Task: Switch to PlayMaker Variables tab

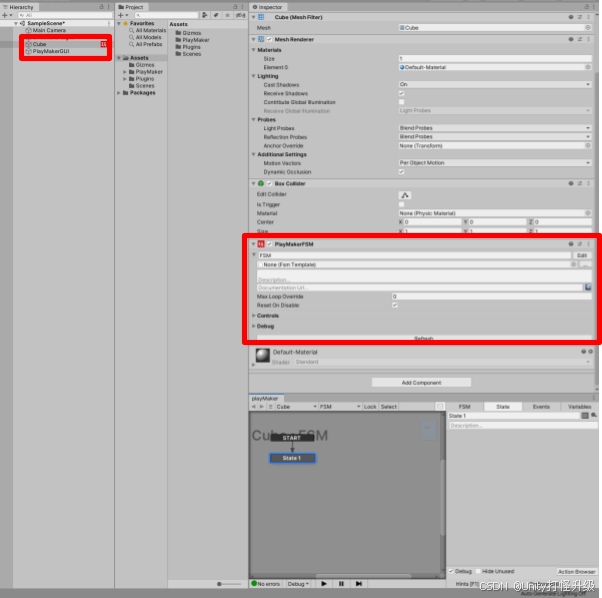Action: pos(579,406)
